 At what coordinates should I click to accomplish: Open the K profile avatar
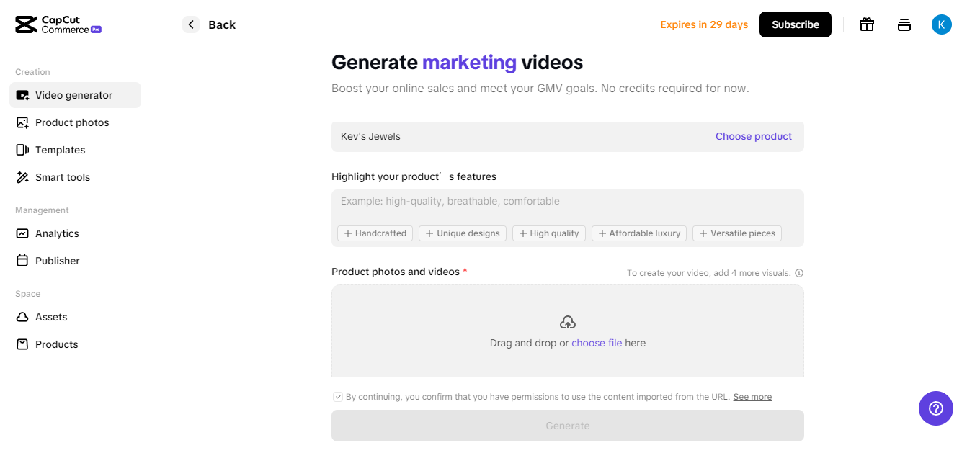pyautogui.click(x=941, y=24)
